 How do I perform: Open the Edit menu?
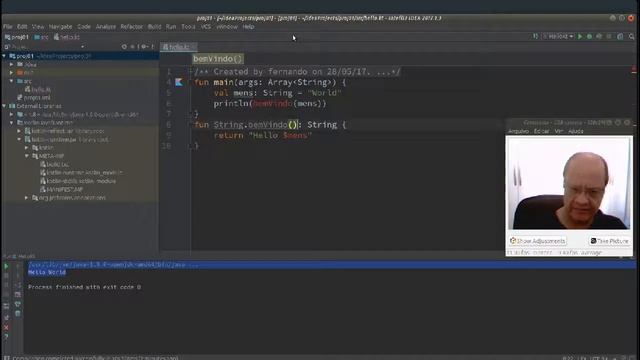[x=22, y=27]
